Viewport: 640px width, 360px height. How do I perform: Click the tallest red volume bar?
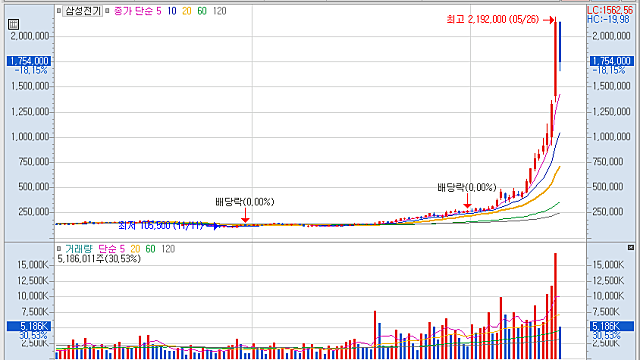[556, 306]
